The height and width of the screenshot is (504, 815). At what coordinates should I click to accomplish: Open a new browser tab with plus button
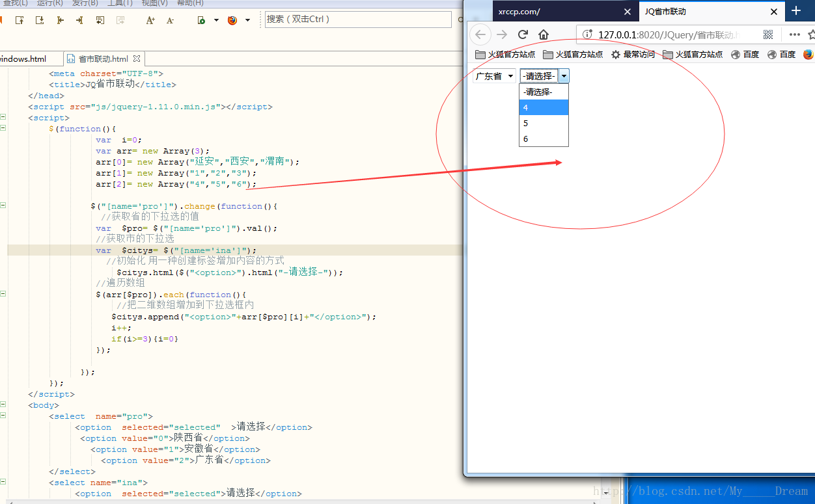(x=796, y=11)
